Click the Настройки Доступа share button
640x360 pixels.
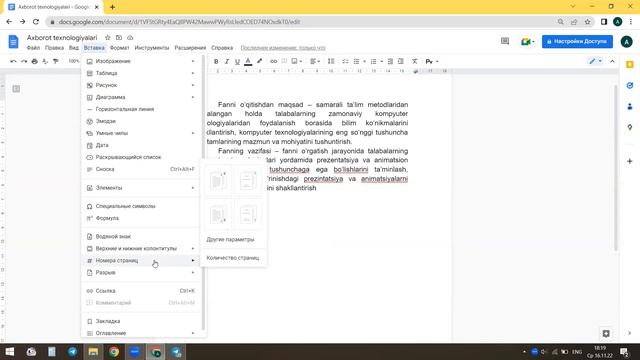(577, 42)
